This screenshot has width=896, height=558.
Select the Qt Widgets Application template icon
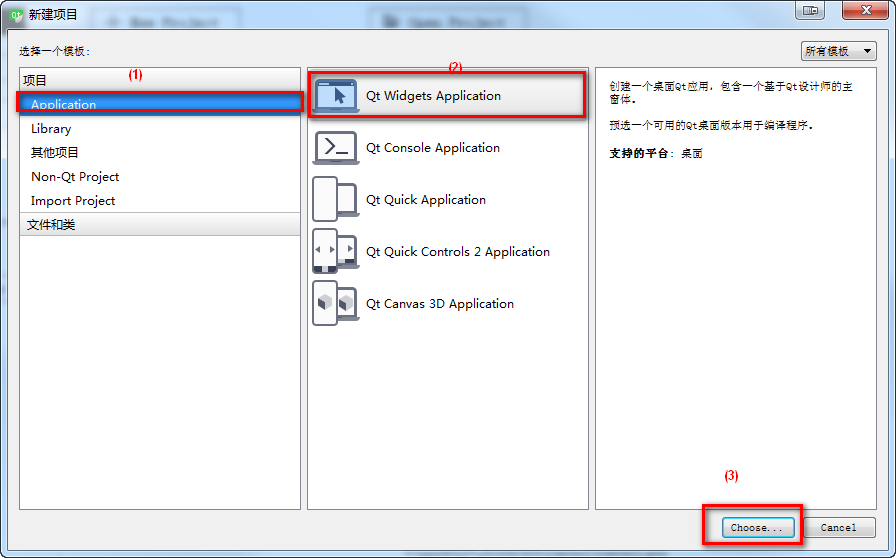point(336,95)
